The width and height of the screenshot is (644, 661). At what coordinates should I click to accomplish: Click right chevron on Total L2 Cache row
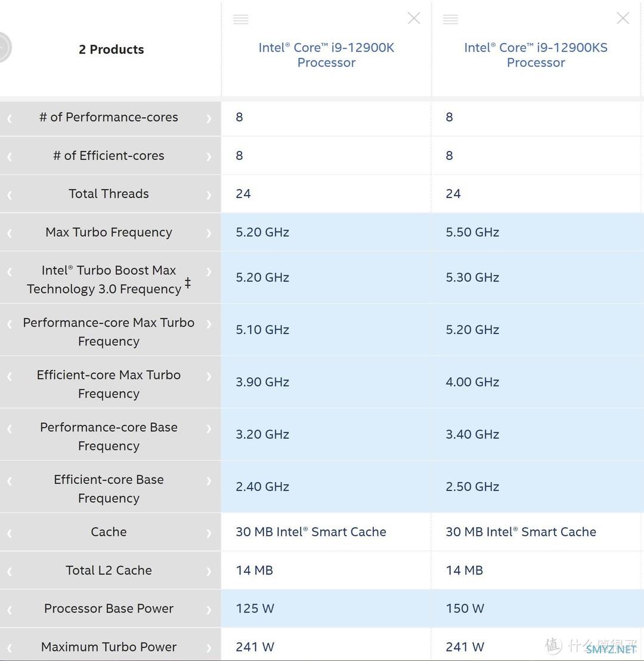[x=209, y=572]
